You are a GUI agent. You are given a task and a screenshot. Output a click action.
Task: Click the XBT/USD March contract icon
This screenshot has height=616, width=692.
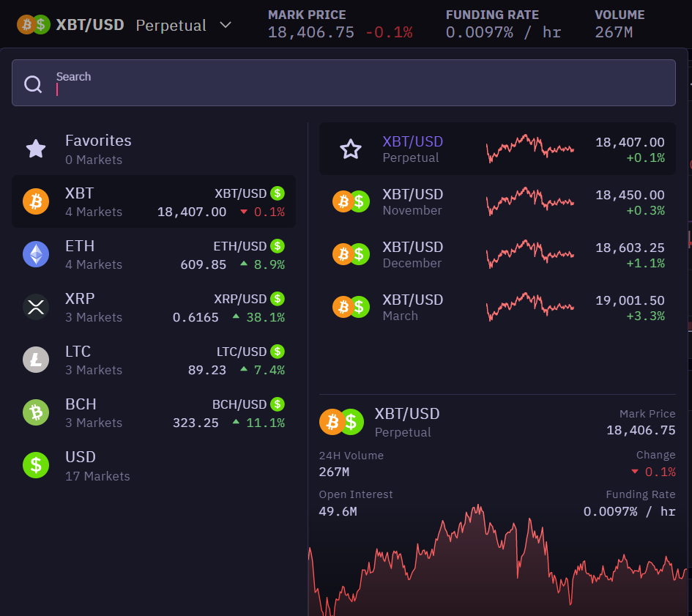[x=351, y=307]
